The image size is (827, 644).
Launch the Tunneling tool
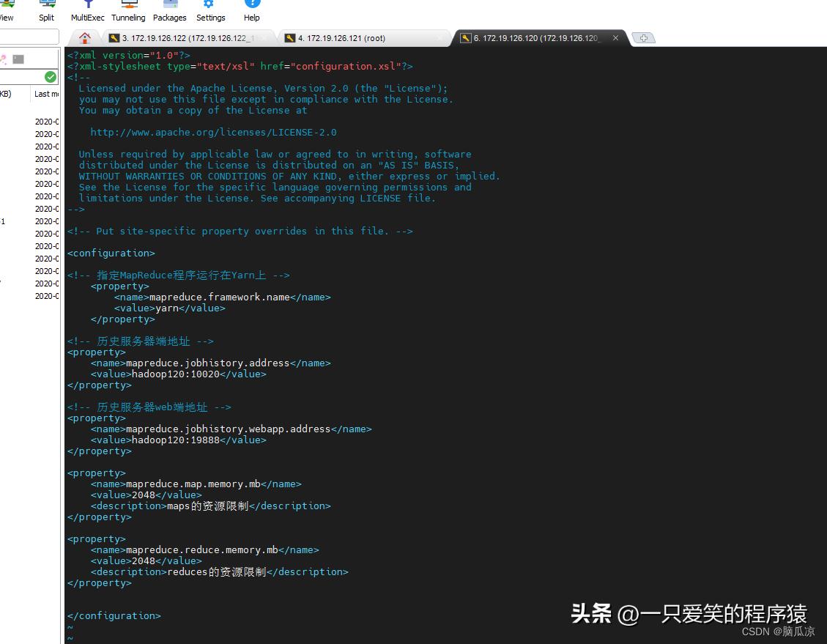click(128, 10)
